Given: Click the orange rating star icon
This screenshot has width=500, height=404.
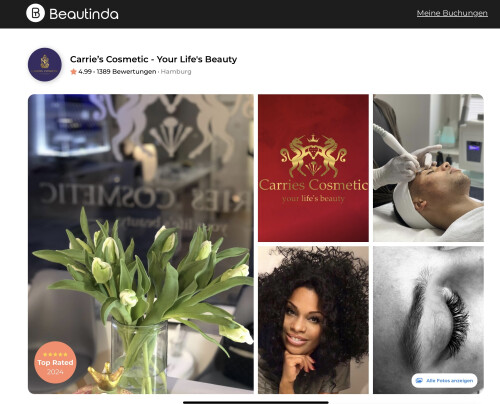Looking at the screenshot, I should tap(73, 72).
